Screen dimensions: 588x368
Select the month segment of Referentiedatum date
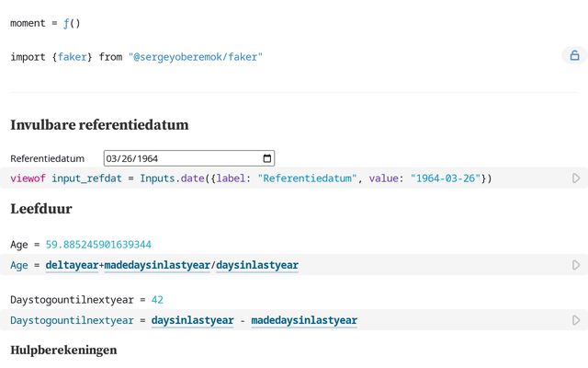[114, 158]
